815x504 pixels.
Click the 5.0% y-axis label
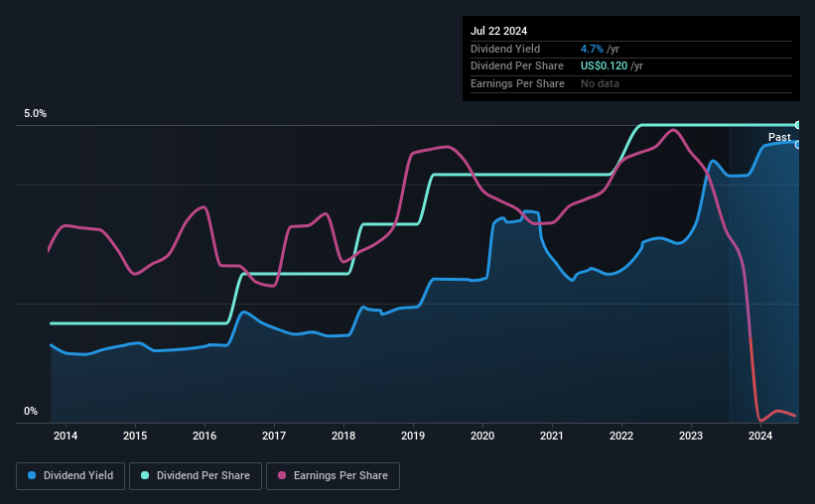[35, 113]
